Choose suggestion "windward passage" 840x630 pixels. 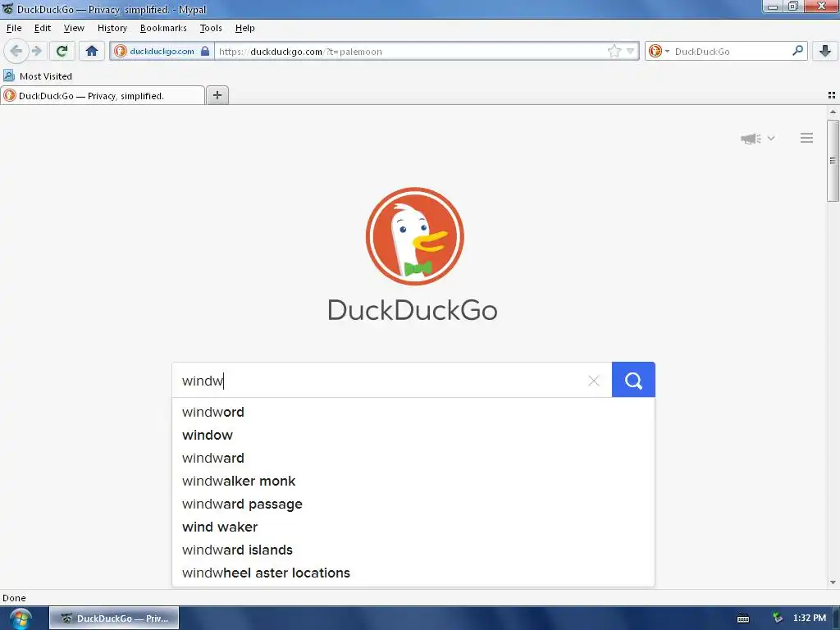[413, 504]
